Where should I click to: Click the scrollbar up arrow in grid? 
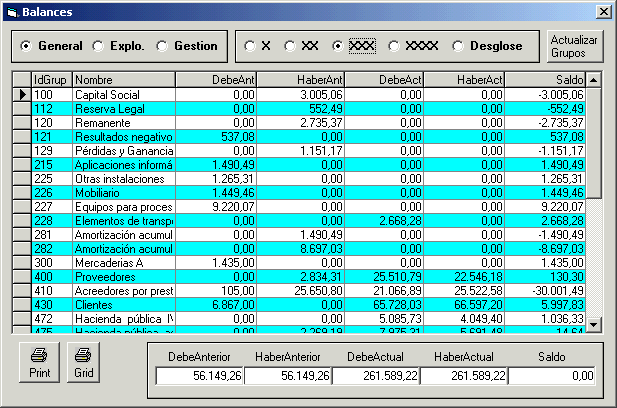click(594, 79)
